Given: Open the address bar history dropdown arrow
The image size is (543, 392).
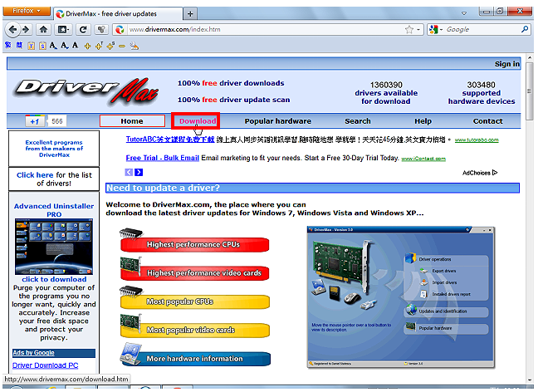Looking at the screenshot, I should [418, 29].
